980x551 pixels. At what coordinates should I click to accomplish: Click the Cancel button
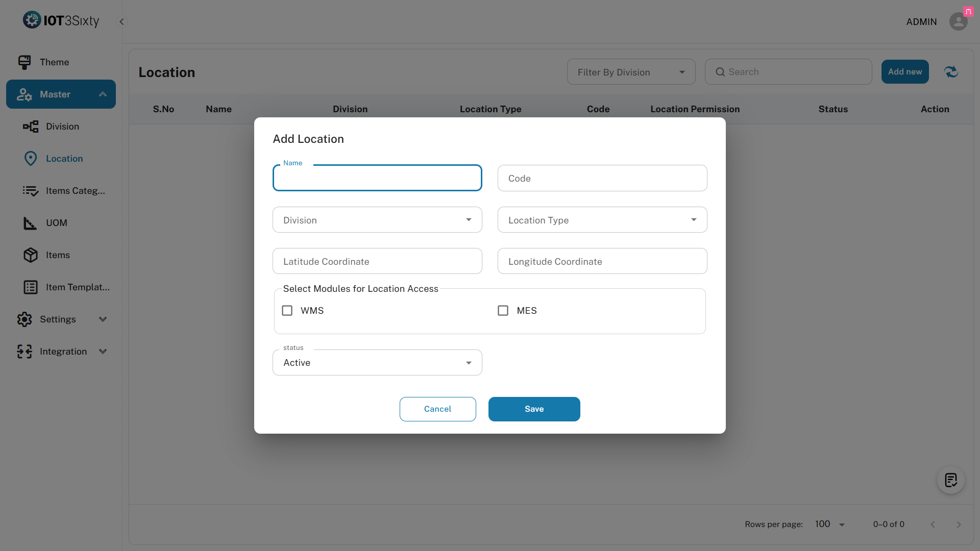(x=437, y=409)
